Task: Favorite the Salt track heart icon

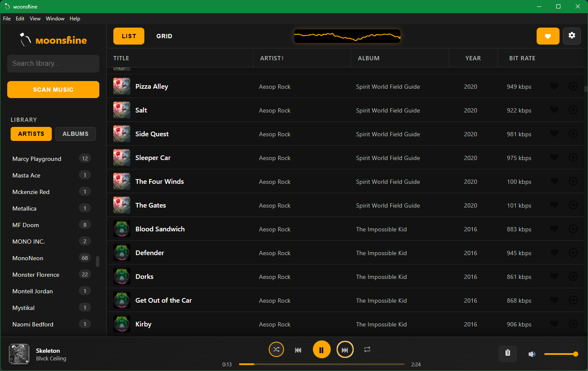Action: point(554,110)
